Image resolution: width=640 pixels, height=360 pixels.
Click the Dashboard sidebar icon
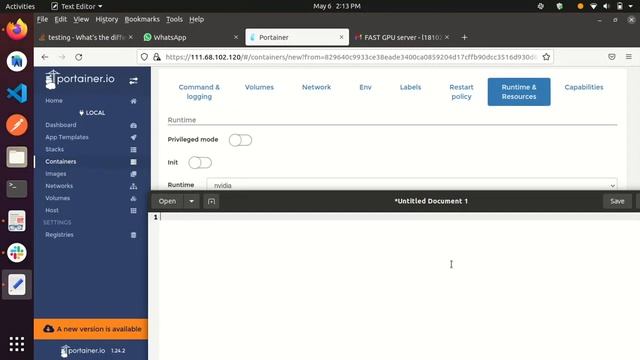coord(133,125)
